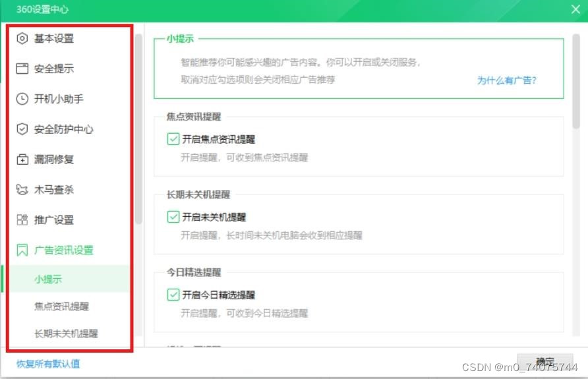
Task: Click the 漏洞修复 kit icon
Action: 22,160
